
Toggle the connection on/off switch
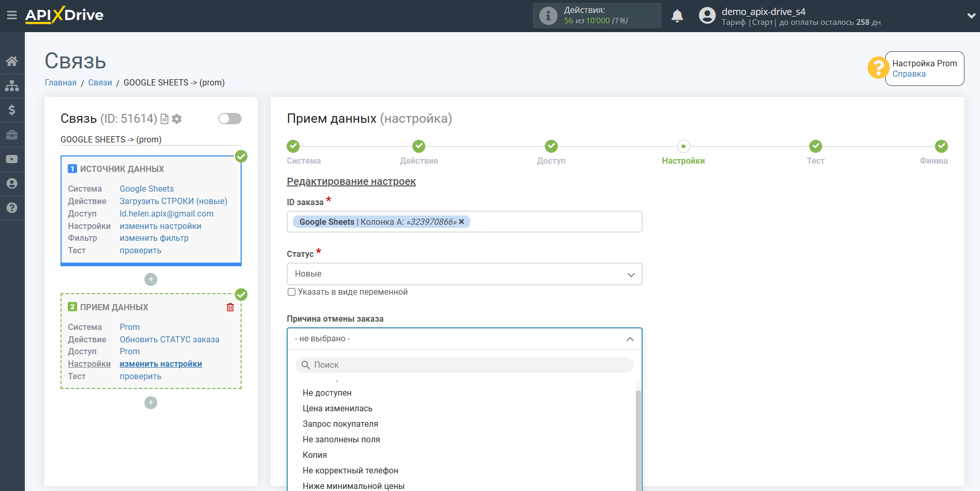point(230,119)
